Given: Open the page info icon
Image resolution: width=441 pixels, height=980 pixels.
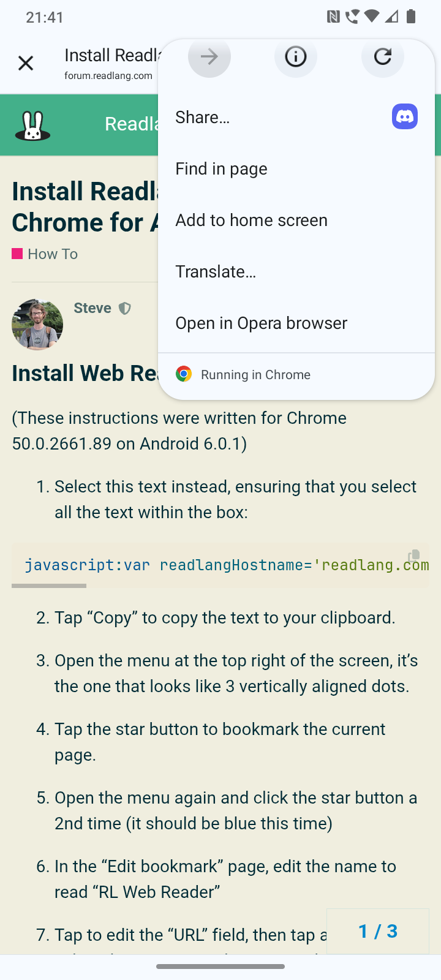Looking at the screenshot, I should [296, 57].
